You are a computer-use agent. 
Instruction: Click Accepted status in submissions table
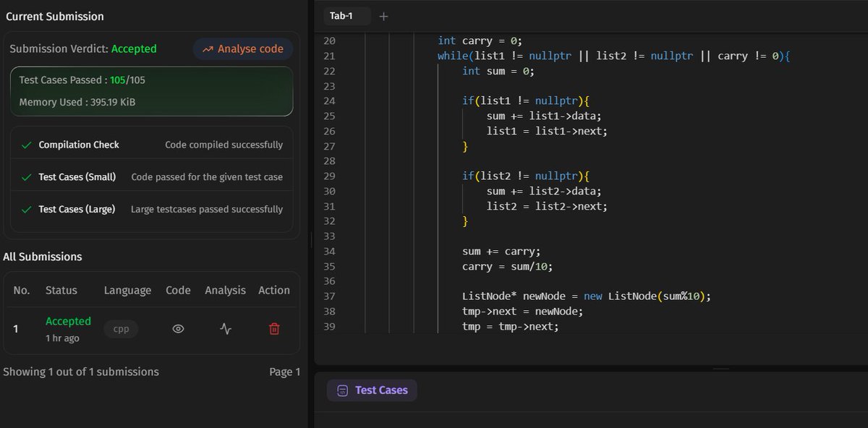click(x=68, y=321)
